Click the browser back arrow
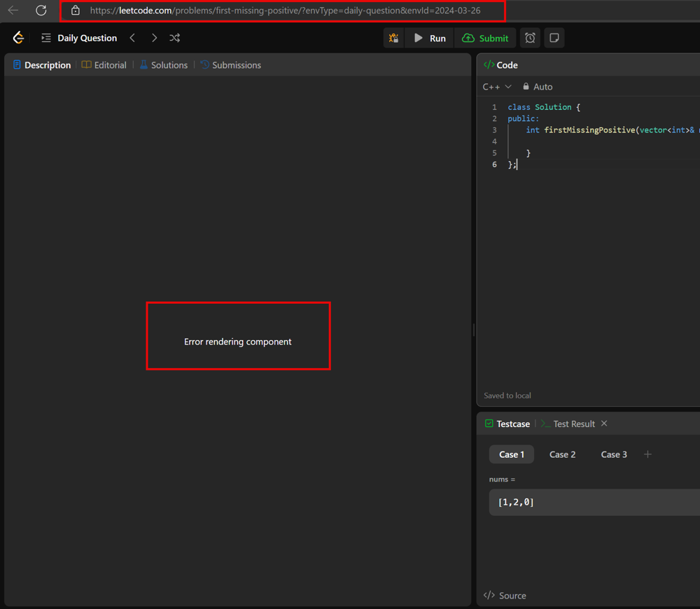This screenshot has width=700, height=609. pyautogui.click(x=13, y=10)
